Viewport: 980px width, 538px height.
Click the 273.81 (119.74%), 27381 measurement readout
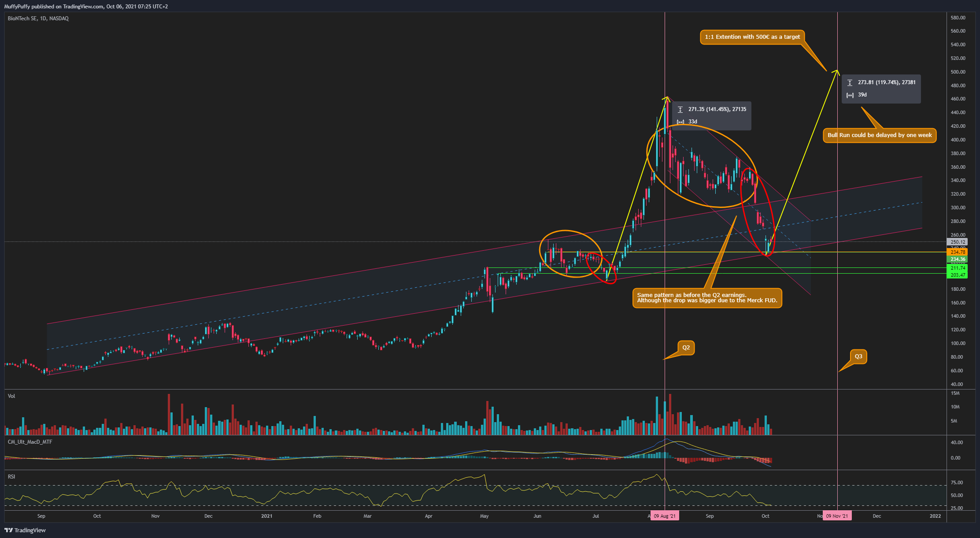[886, 82]
